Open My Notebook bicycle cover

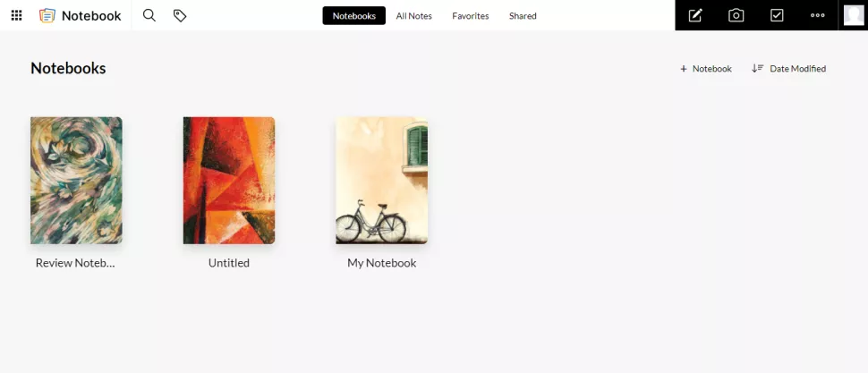click(382, 181)
